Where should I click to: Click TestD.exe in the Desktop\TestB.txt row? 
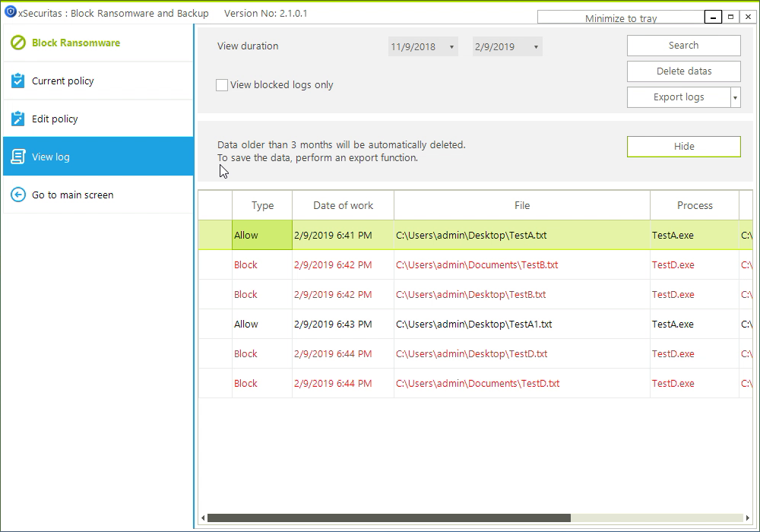click(x=695, y=295)
